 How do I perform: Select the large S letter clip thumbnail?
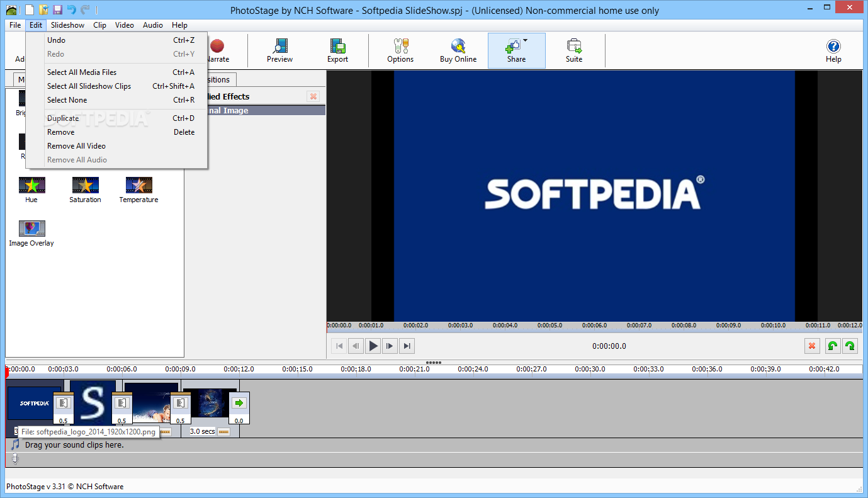pos(93,402)
